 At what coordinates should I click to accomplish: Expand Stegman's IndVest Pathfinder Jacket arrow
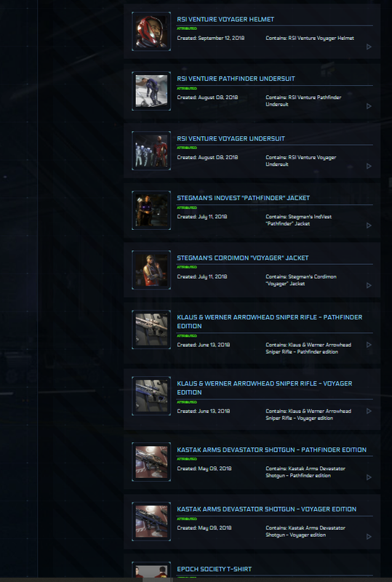click(369, 226)
